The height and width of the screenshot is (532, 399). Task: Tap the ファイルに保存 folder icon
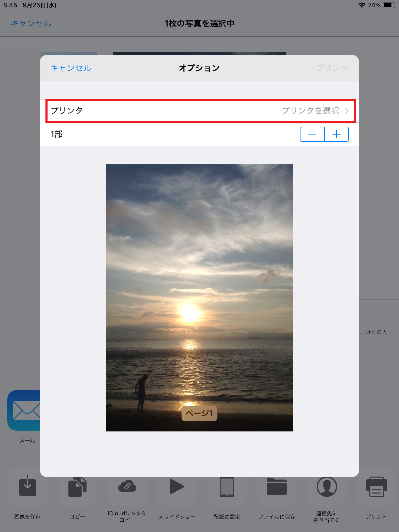click(x=277, y=487)
